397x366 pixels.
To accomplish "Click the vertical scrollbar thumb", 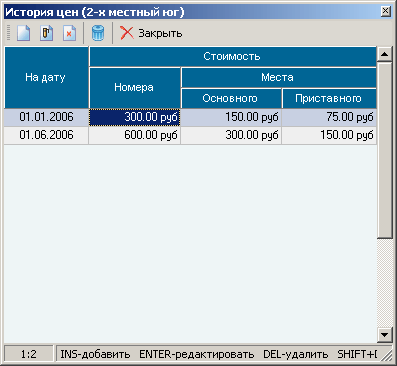I will (x=385, y=150).
